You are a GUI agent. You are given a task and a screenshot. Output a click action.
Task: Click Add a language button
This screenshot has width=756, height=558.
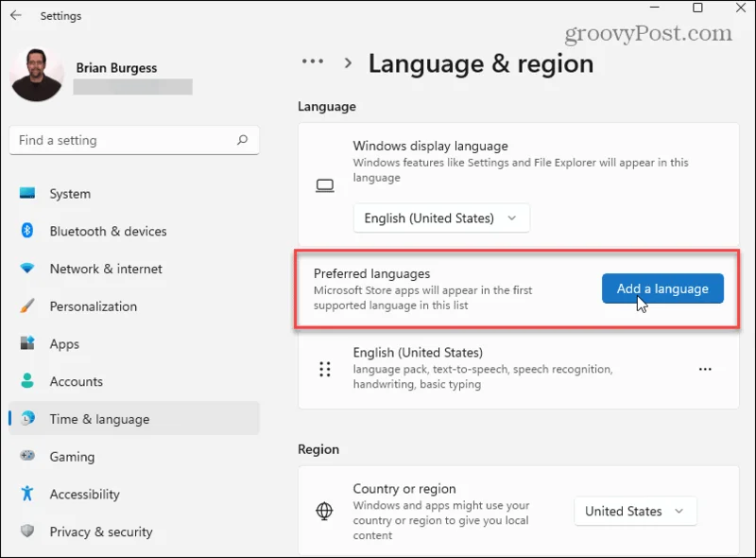tap(662, 288)
